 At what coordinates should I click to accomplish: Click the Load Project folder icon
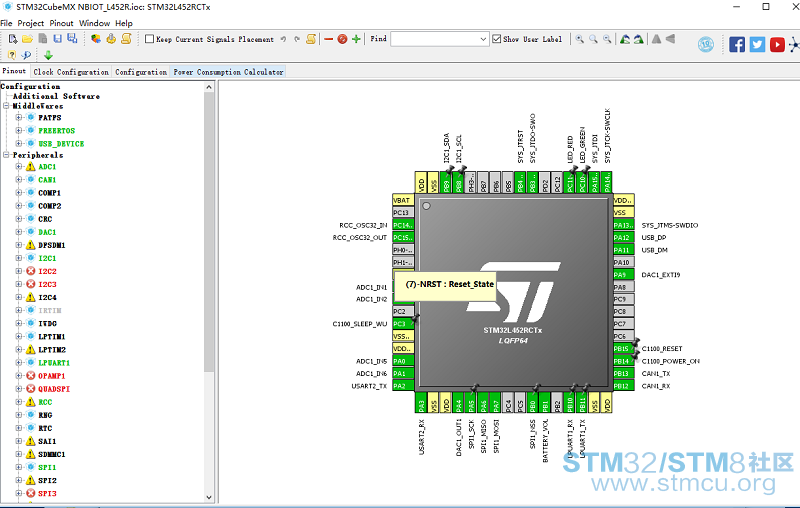[28, 39]
